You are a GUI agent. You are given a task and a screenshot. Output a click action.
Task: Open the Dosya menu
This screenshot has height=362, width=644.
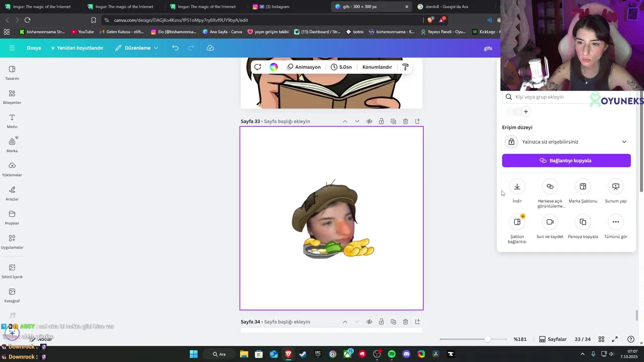click(x=34, y=48)
